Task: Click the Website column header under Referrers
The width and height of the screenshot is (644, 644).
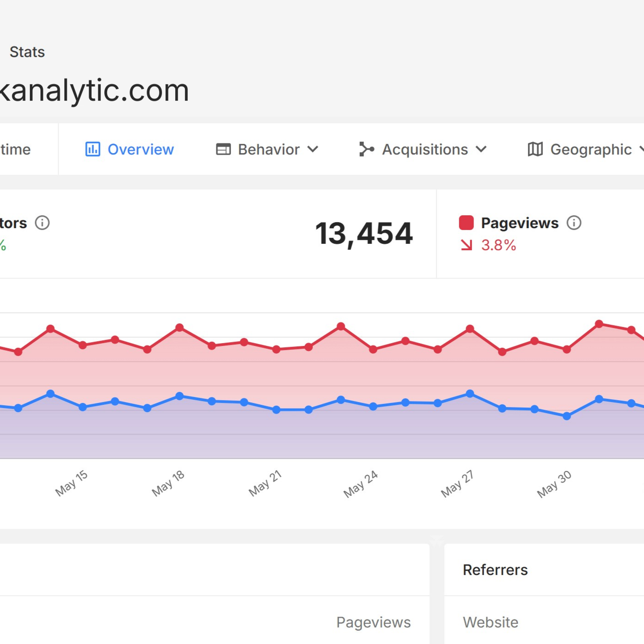Action: tap(490, 622)
